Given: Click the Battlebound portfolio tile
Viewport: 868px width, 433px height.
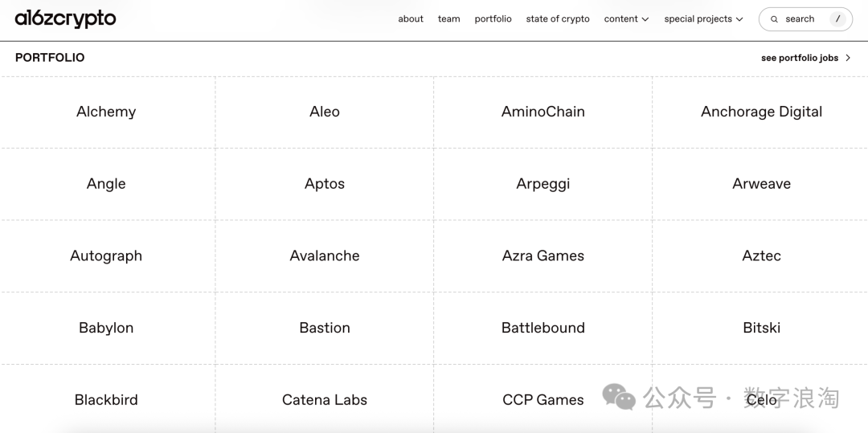Looking at the screenshot, I should 543,328.
